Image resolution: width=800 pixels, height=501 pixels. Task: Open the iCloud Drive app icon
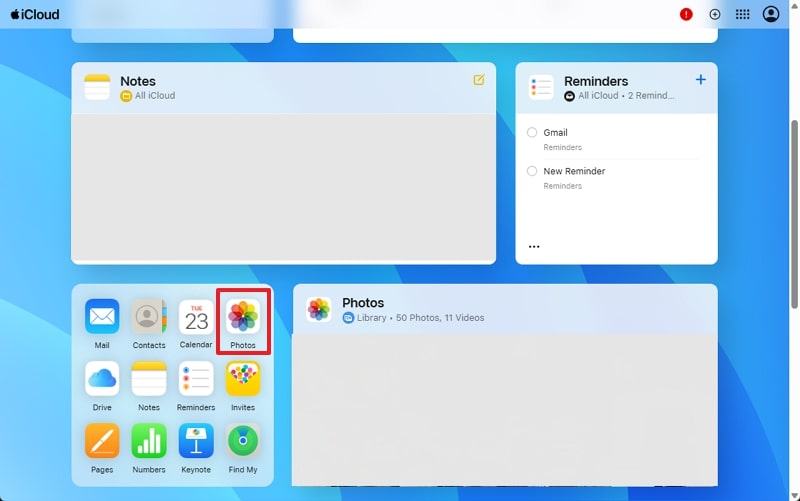coord(102,379)
